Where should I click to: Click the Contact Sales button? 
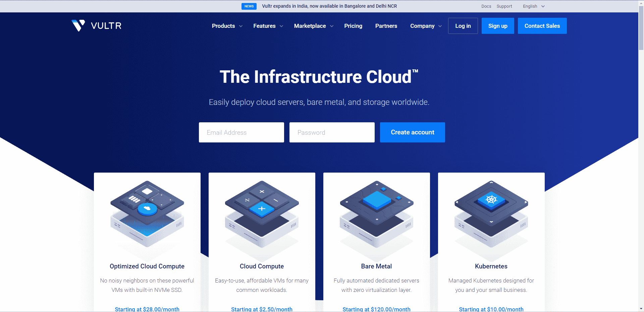pos(542,26)
